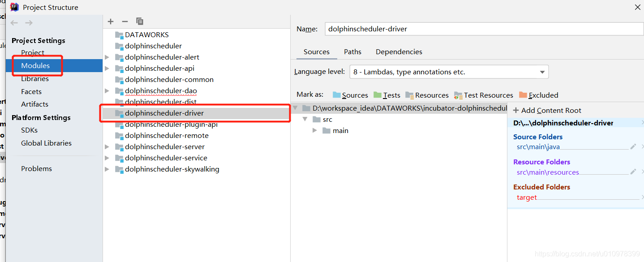
Task: Expand the dolphinscheduler-server module
Action: 107,147
